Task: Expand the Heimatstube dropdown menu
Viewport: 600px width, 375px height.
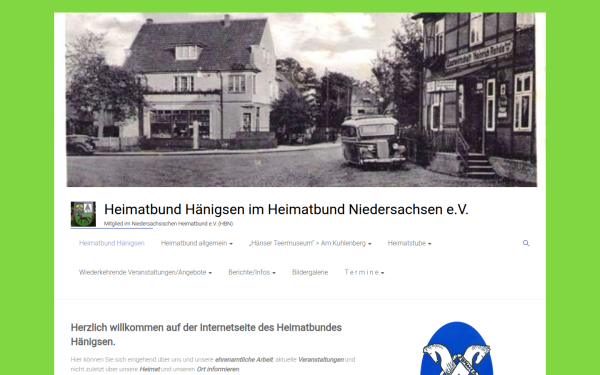Action: [x=409, y=243]
